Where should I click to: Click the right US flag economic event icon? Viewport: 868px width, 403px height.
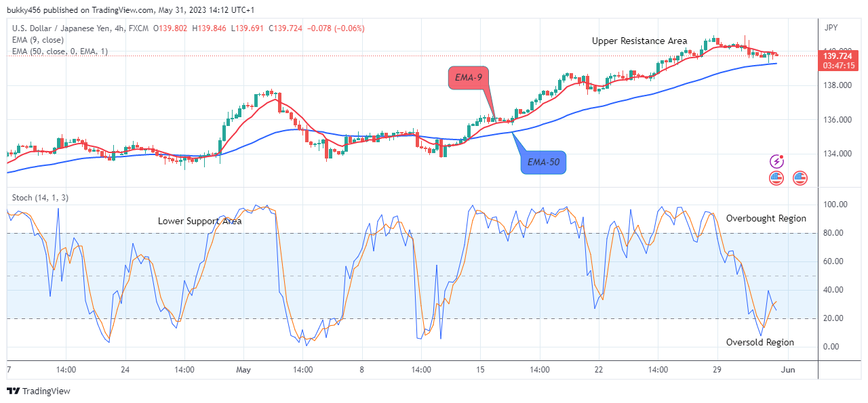(800, 178)
